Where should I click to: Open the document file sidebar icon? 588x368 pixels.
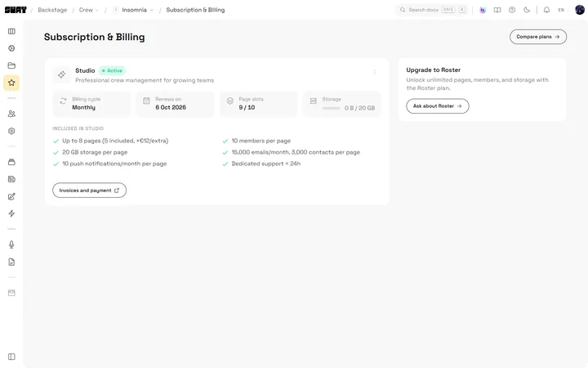(11, 262)
